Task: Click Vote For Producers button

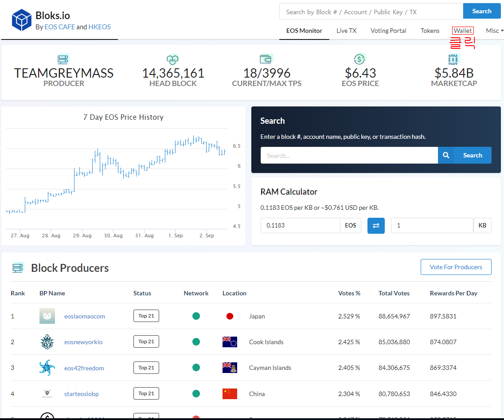Action: [x=456, y=267]
